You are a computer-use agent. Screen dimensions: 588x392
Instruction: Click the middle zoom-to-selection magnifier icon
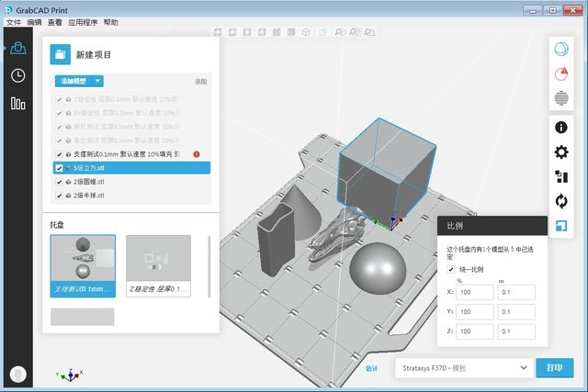point(356,32)
